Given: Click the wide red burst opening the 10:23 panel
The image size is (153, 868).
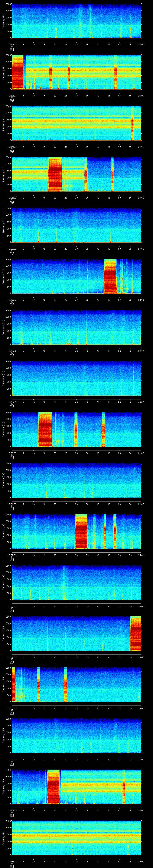Looking at the screenshot, I should click(x=17, y=72).
